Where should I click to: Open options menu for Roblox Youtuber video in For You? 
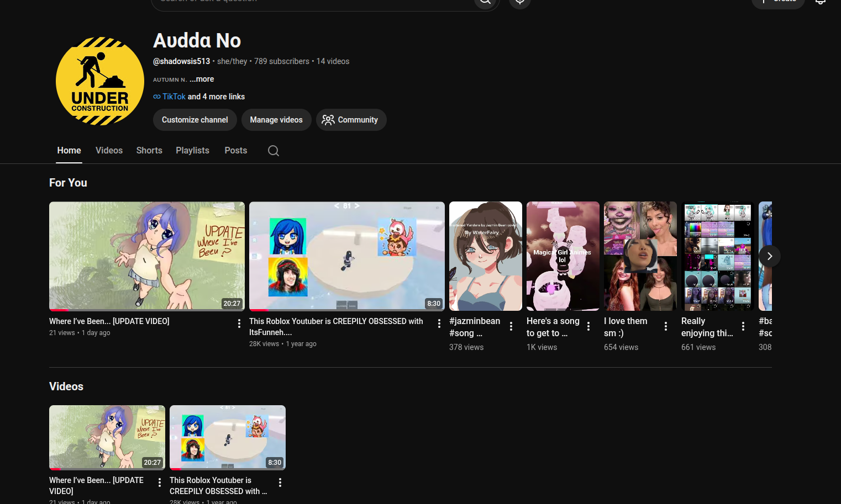(439, 323)
